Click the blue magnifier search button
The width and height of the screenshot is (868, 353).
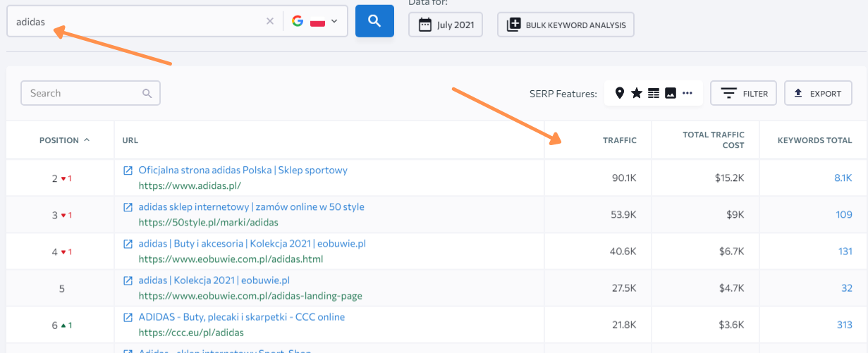click(374, 21)
